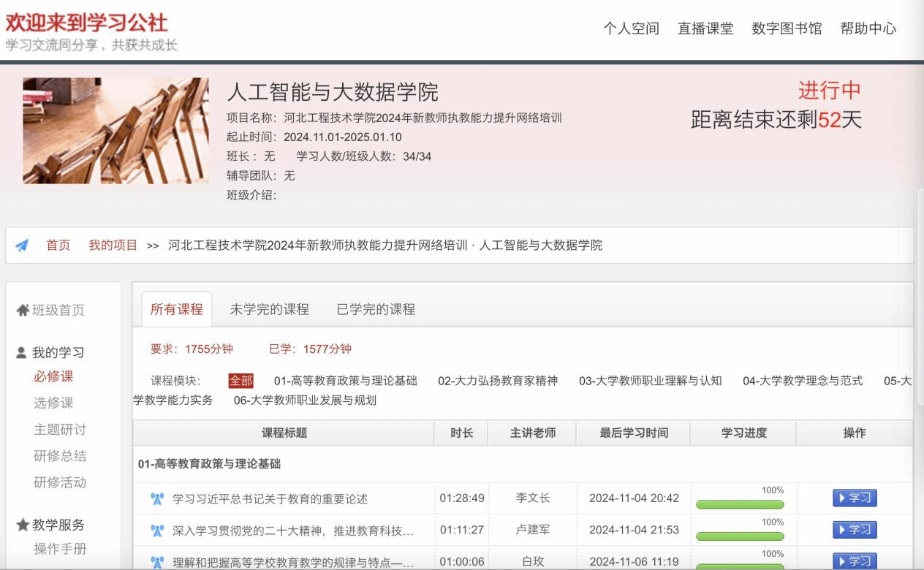Open 数字图书馆 in the top navigation
This screenshot has height=570, width=924.
click(787, 28)
